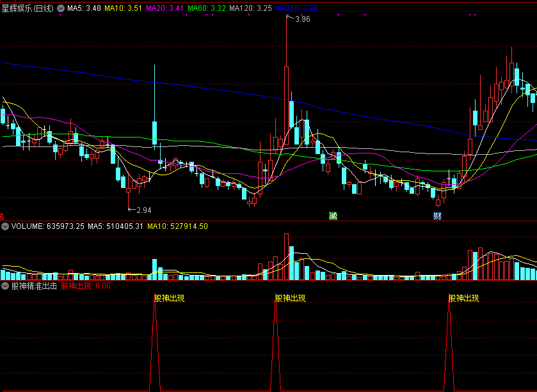Click the volume MA10: 527914.50 label
The width and height of the screenshot is (537, 392).
point(177,226)
